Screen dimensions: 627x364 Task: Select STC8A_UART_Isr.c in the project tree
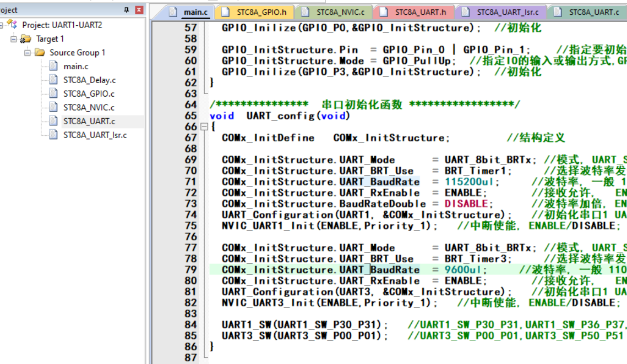[95, 135]
